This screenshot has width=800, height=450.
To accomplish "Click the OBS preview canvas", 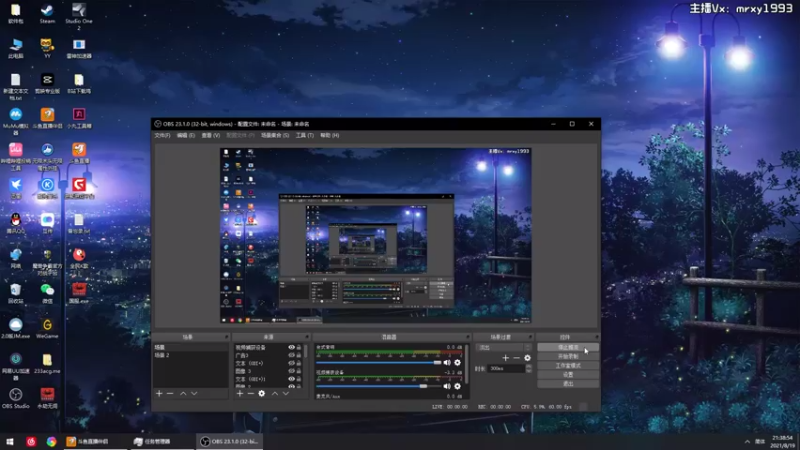I will 376,235.
